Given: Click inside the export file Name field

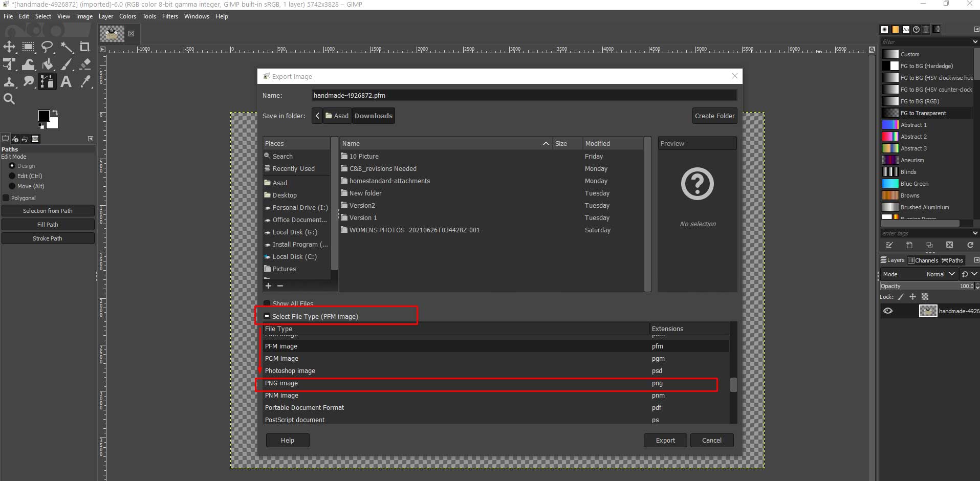Looking at the screenshot, I should [x=522, y=95].
